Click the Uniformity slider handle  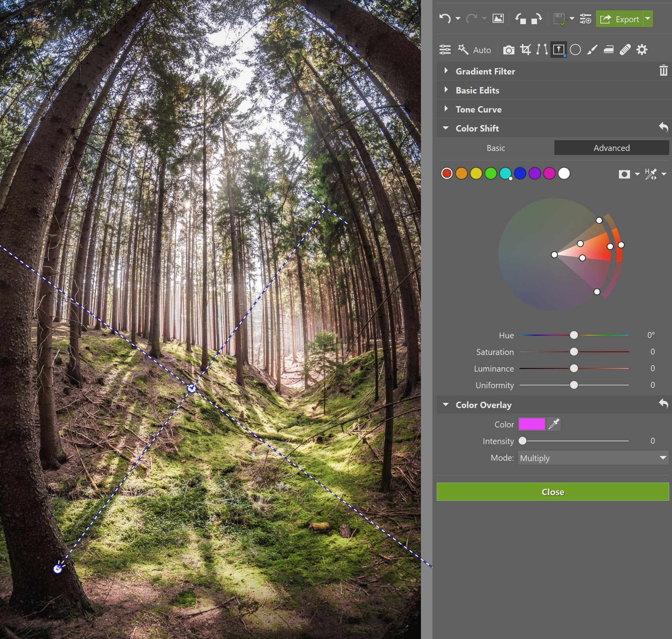[x=574, y=385]
